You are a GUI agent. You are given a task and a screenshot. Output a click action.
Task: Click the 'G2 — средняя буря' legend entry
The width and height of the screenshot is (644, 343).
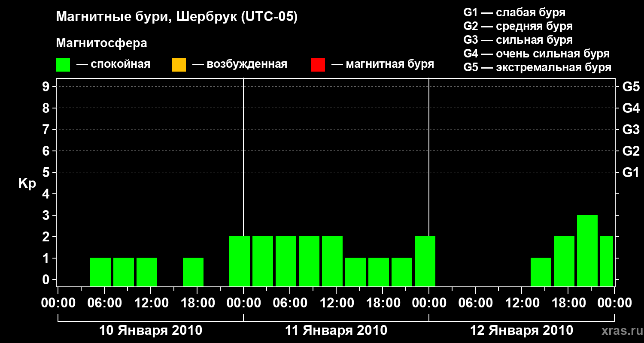pyautogui.click(x=518, y=26)
